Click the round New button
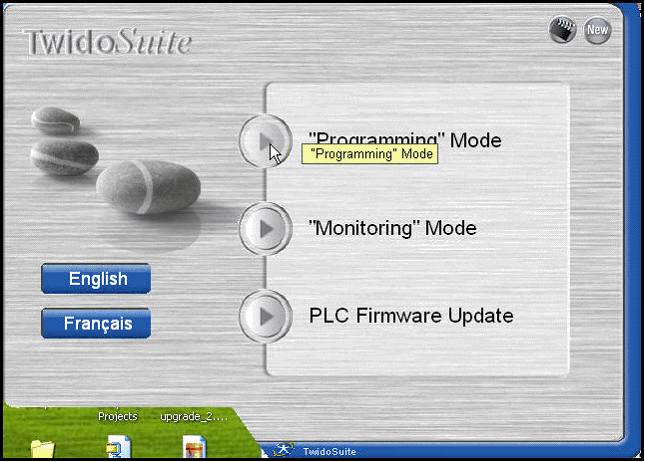Image resolution: width=645 pixels, height=462 pixels. [x=597, y=30]
